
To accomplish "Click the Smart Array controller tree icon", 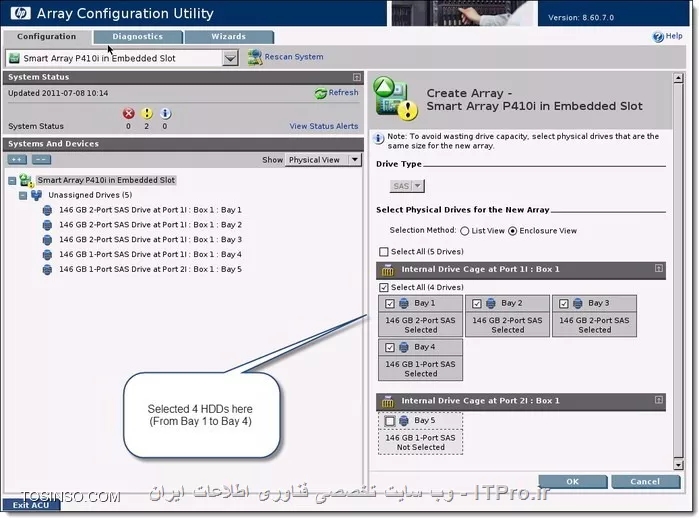I will point(26,181).
